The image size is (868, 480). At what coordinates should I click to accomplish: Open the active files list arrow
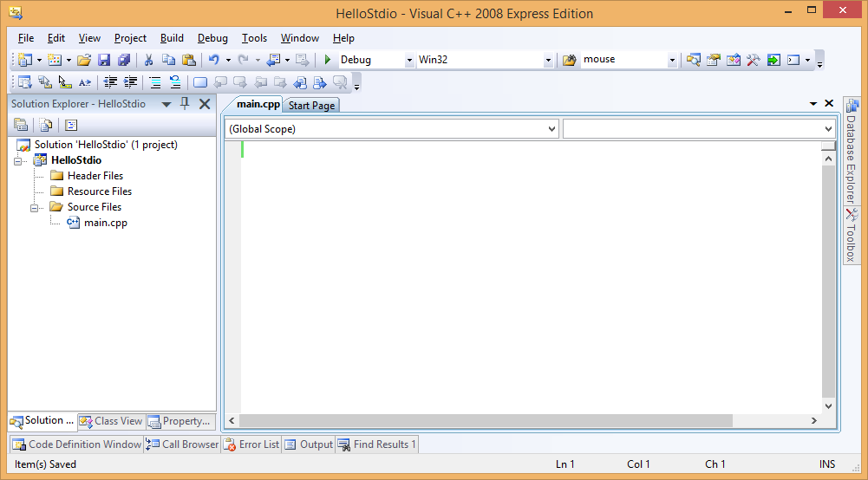pyautogui.click(x=813, y=103)
